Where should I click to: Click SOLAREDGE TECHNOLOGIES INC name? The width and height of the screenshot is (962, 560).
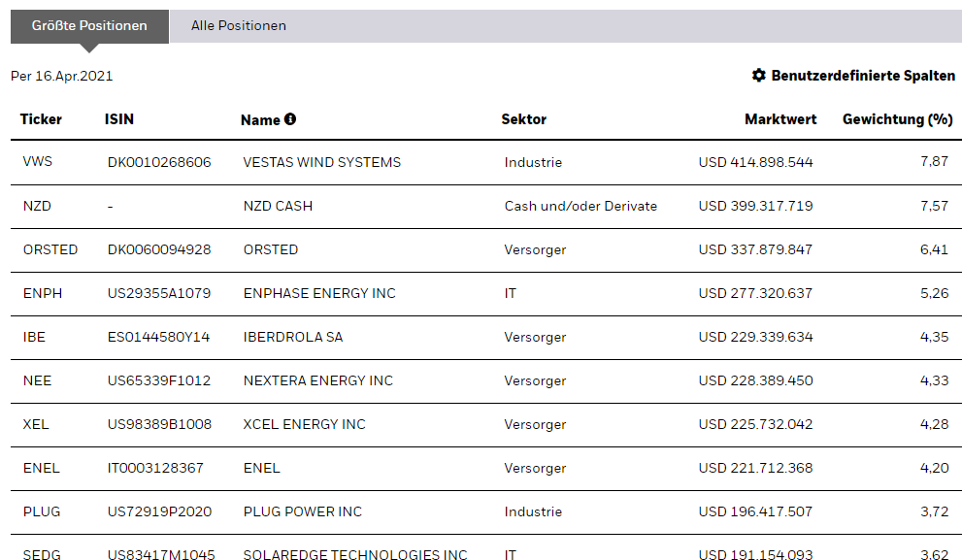(x=354, y=555)
